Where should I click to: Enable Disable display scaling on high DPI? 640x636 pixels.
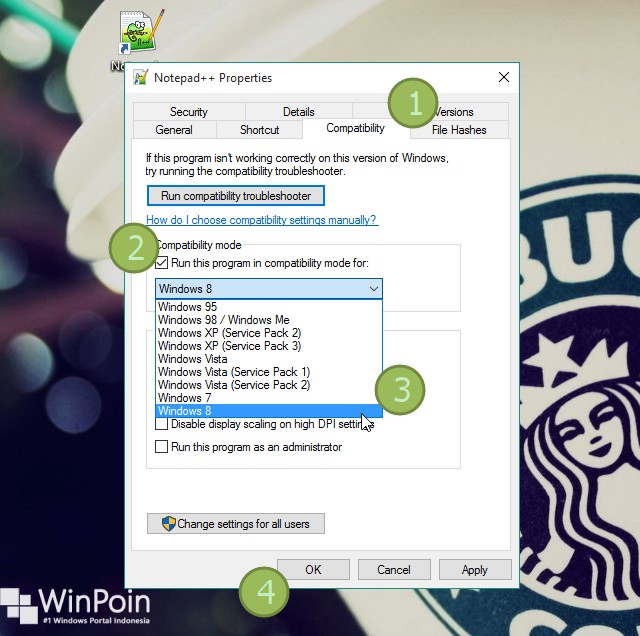(162, 424)
